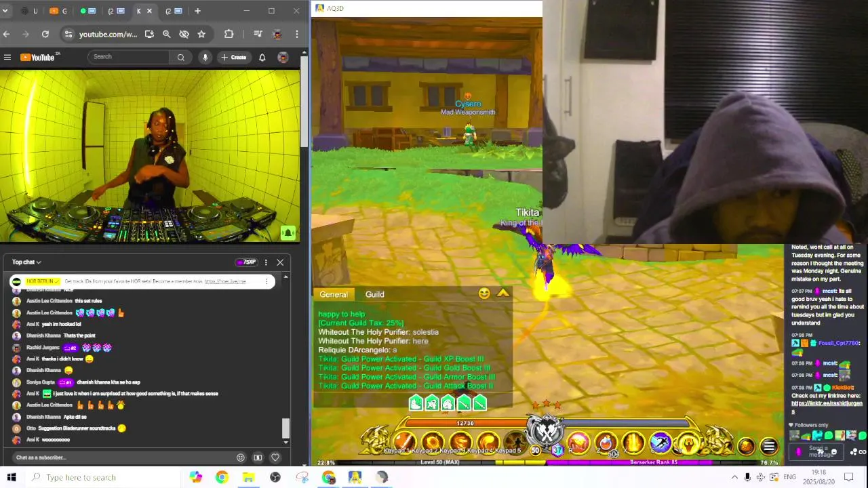The width and height of the screenshot is (868, 488).
Task: Click the YouTube search magnifier button
Action: point(180,58)
